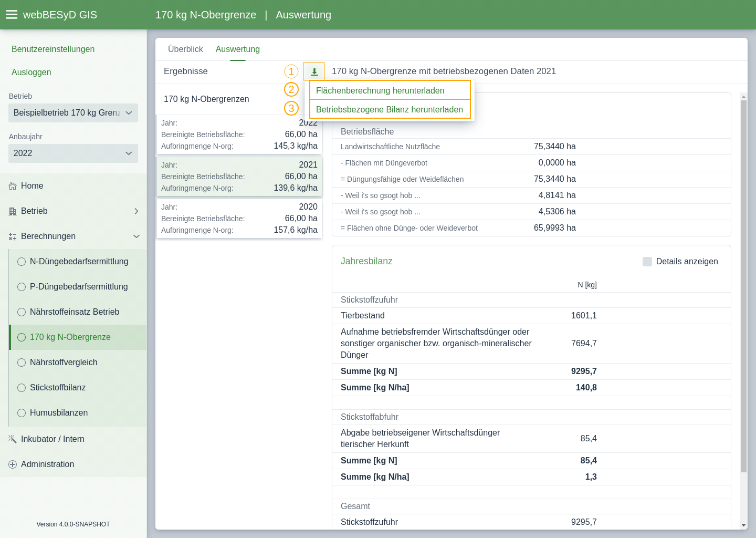Open the Betrieb dropdown Beispielbetrieb 170 kg
756x538 pixels.
[73, 113]
